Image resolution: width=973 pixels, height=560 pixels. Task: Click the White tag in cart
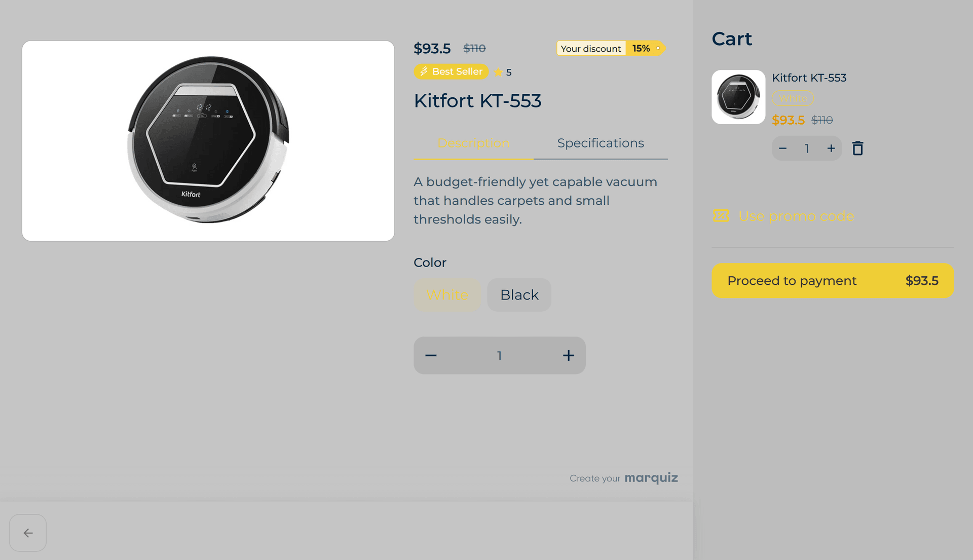793,98
